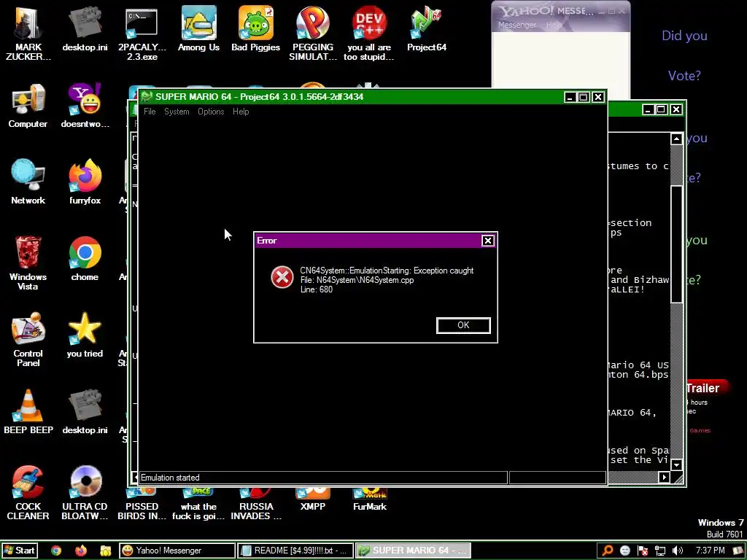Select the furryfox desktop icon

coord(85,182)
